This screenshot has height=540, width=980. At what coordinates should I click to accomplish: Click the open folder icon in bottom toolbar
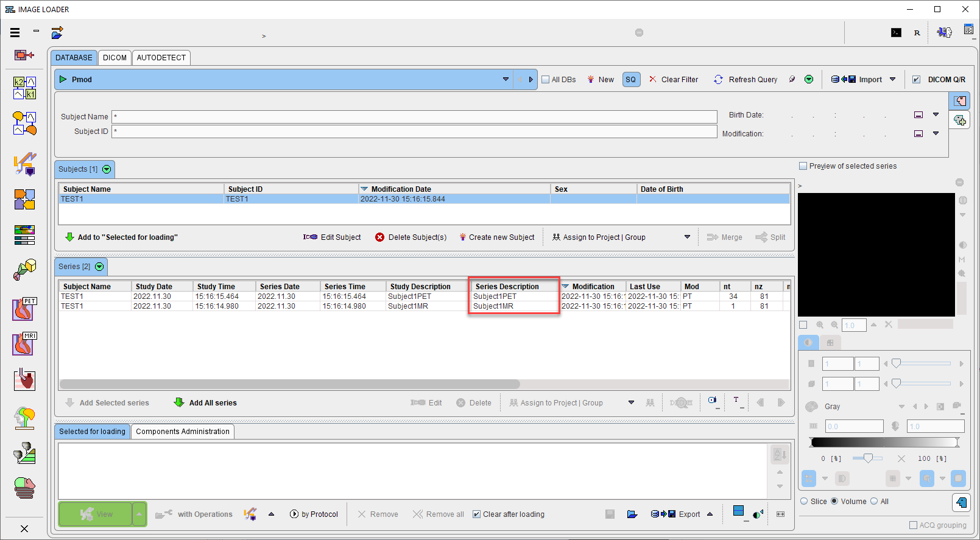pyautogui.click(x=632, y=514)
